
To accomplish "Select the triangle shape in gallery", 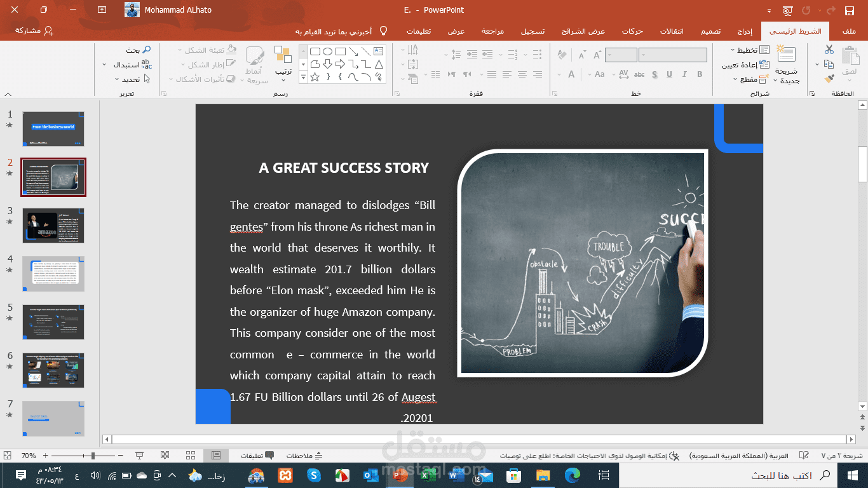I will pyautogui.click(x=379, y=64).
